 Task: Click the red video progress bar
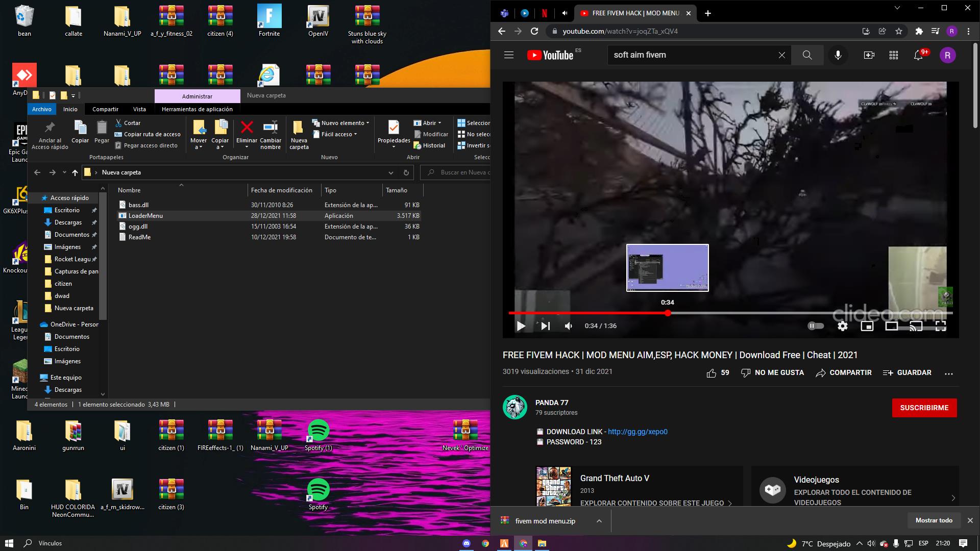587,313
